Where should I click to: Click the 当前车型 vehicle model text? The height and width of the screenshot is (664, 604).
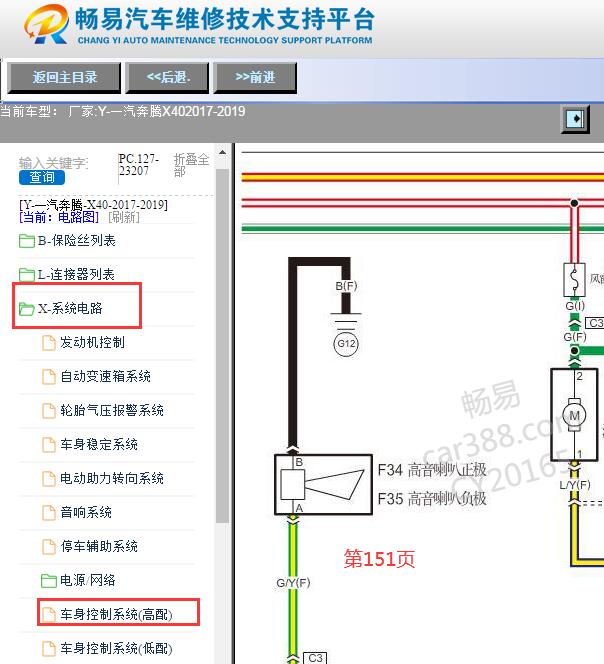(123, 112)
